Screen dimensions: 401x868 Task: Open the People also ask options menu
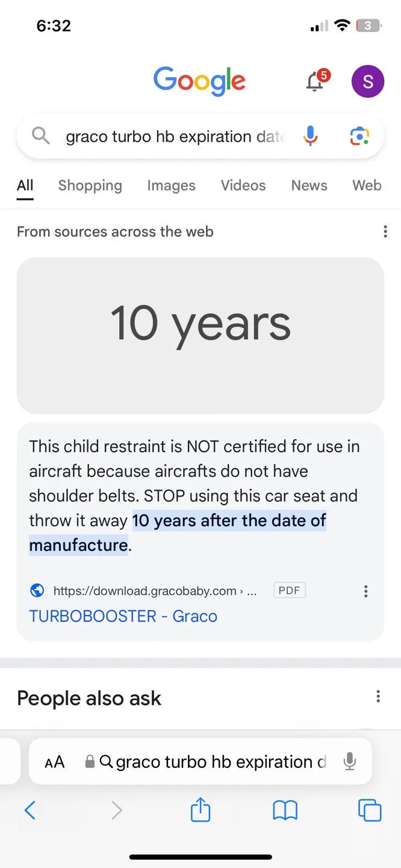click(378, 696)
